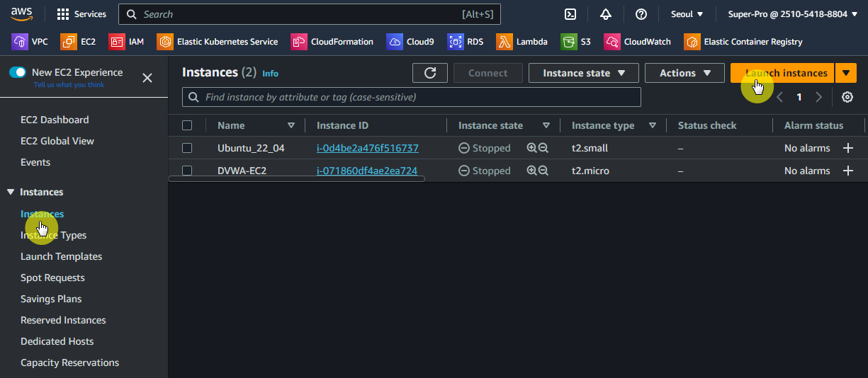Image resolution: width=868 pixels, height=378 pixels.
Task: Open Lambda shortcut
Action: [522, 42]
